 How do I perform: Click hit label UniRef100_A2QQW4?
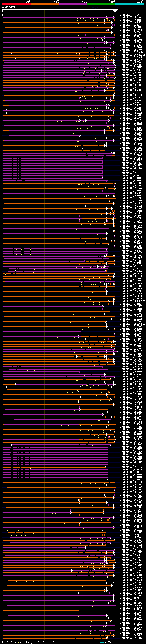pos(131,201)
